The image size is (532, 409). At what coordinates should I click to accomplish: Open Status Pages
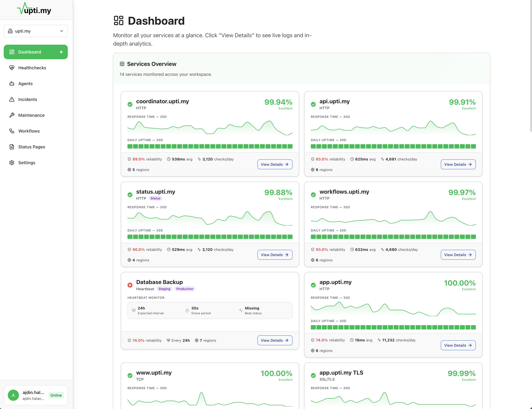(x=36, y=147)
